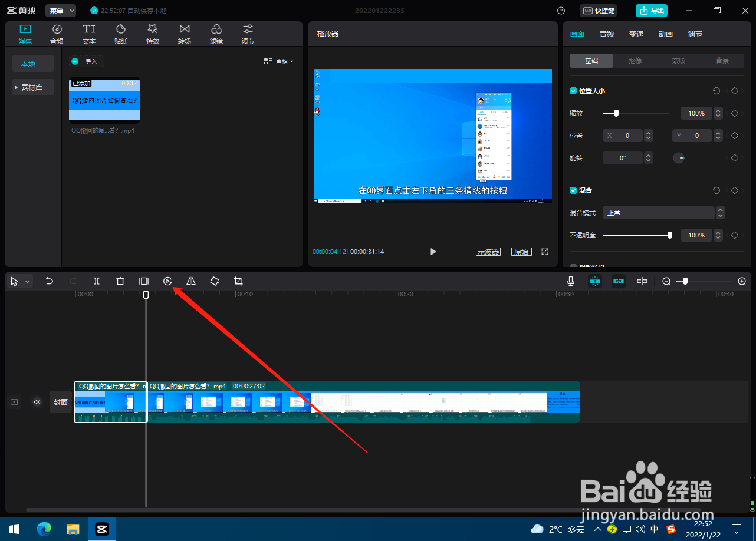Click the 原始 aspect ratio button

point(521,252)
